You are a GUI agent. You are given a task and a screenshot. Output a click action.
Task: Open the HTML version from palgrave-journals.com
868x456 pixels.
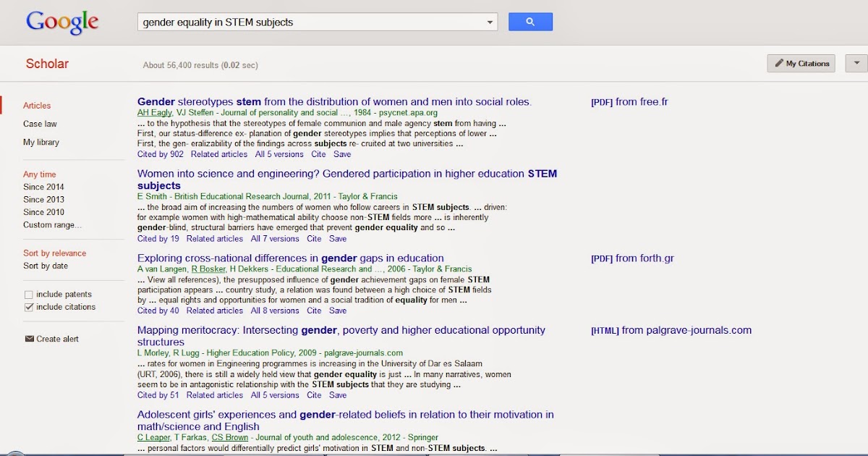click(671, 329)
